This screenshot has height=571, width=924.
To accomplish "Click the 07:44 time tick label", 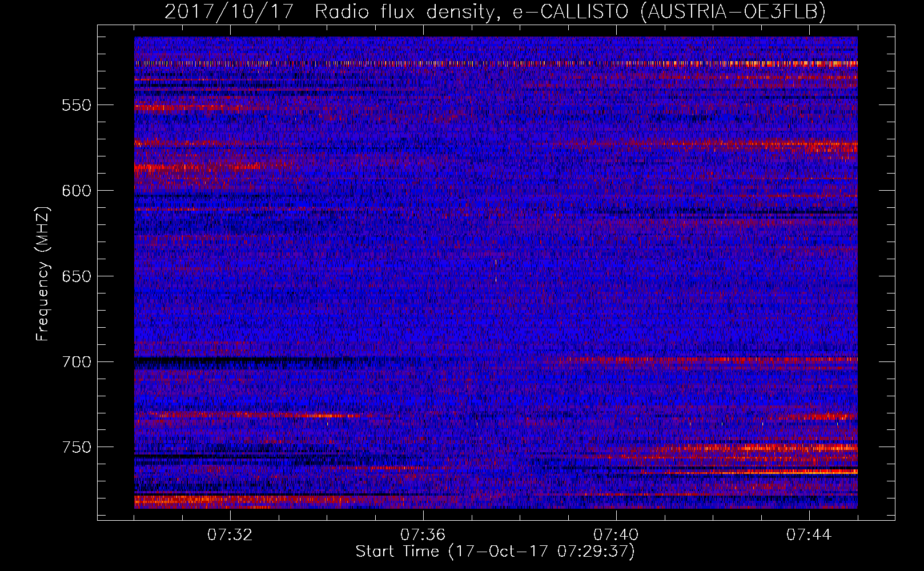I will 809,535.
